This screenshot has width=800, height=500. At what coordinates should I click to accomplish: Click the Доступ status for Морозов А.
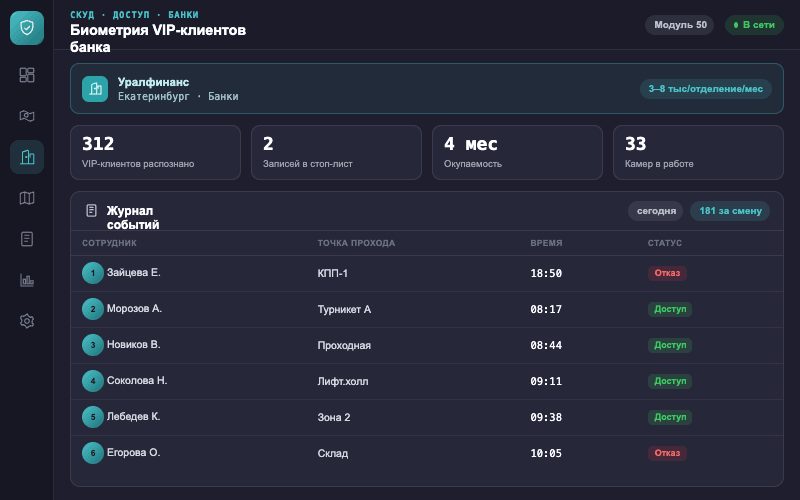(670, 309)
